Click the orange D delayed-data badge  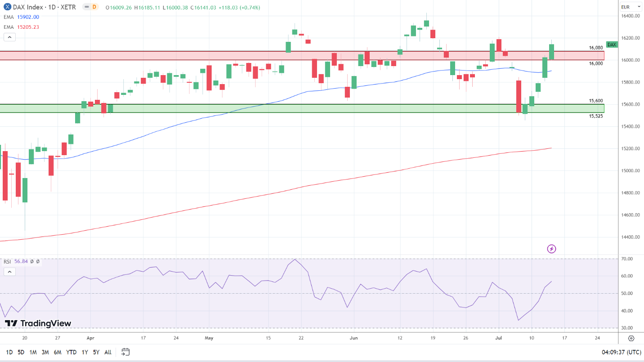click(x=94, y=7)
